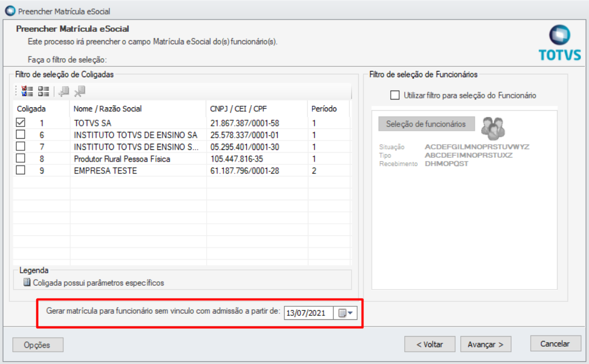589x364 pixels.
Task: Click the Nome / Razão Social column header
Action: click(138, 109)
